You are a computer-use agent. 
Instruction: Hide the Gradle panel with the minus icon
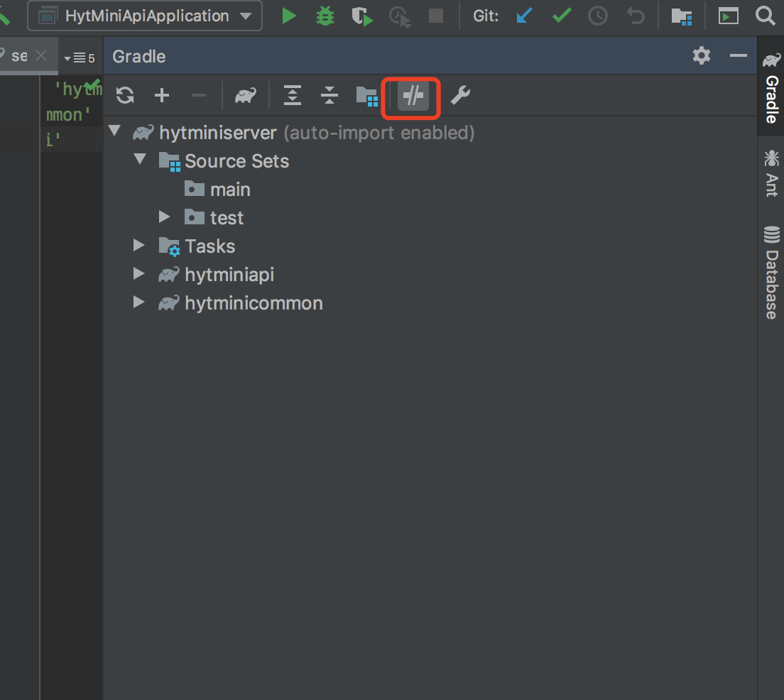click(738, 55)
